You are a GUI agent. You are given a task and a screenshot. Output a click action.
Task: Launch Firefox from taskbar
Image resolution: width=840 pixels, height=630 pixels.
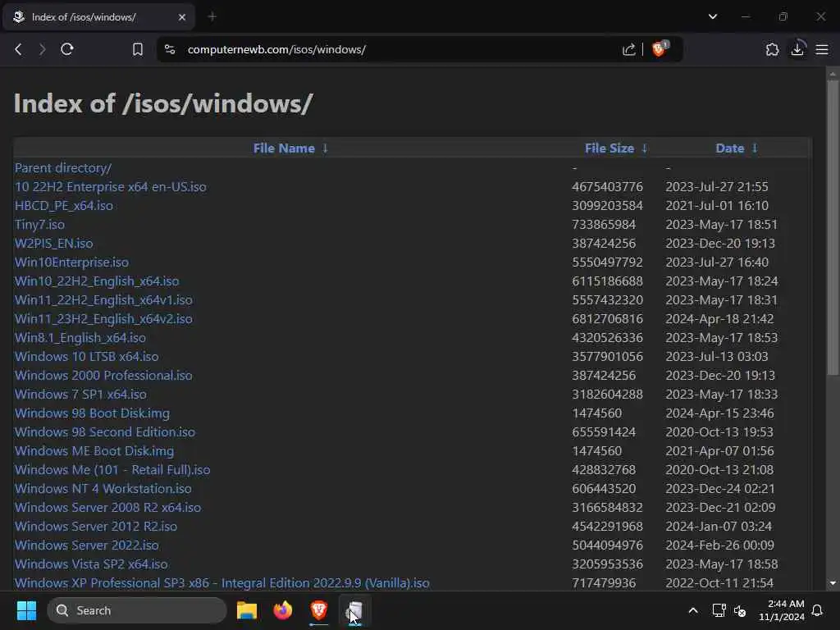pyautogui.click(x=283, y=610)
